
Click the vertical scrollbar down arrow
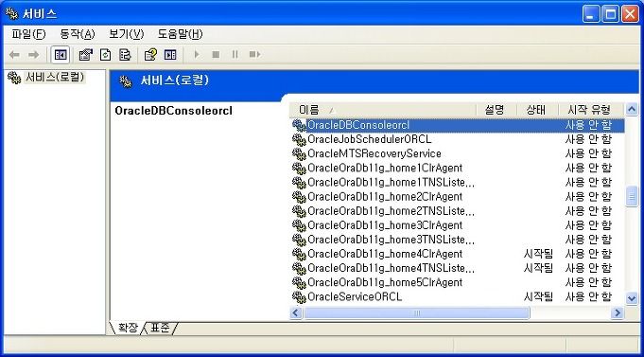632,298
